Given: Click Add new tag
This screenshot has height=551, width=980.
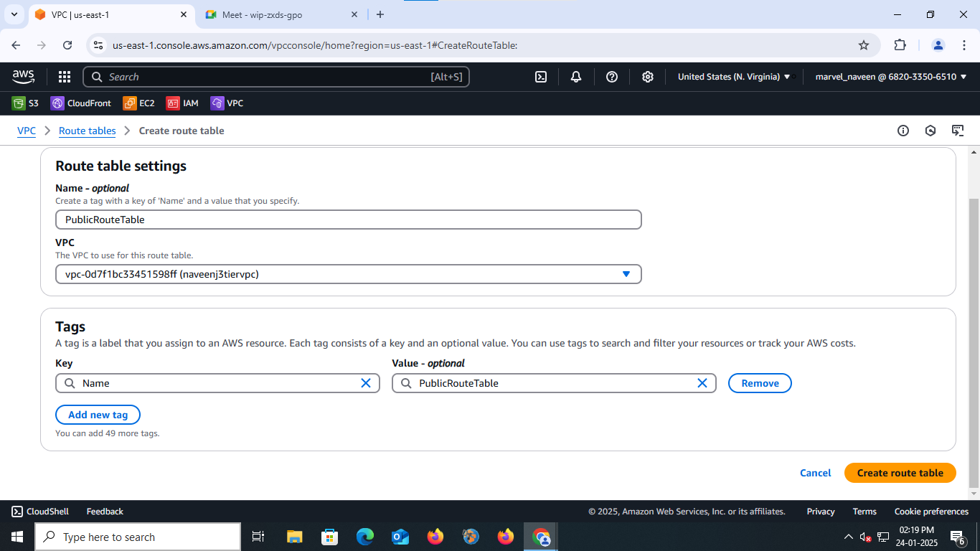Looking at the screenshot, I should pos(98,415).
